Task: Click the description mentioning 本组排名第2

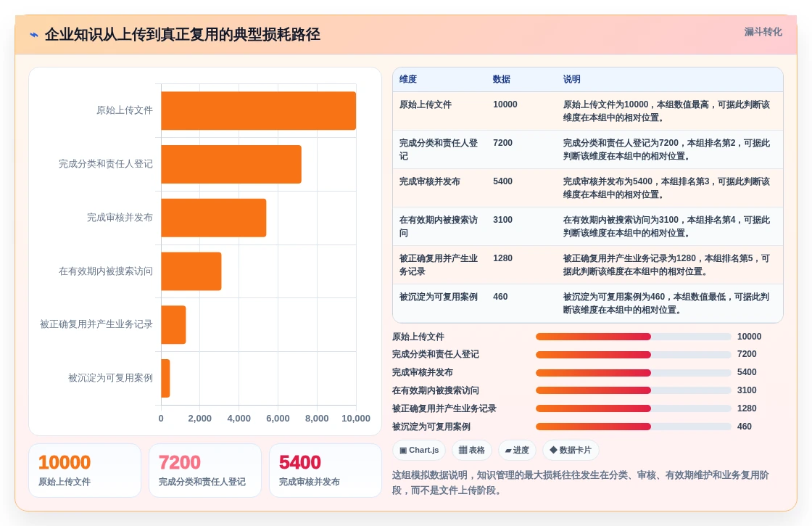Action: (x=666, y=149)
